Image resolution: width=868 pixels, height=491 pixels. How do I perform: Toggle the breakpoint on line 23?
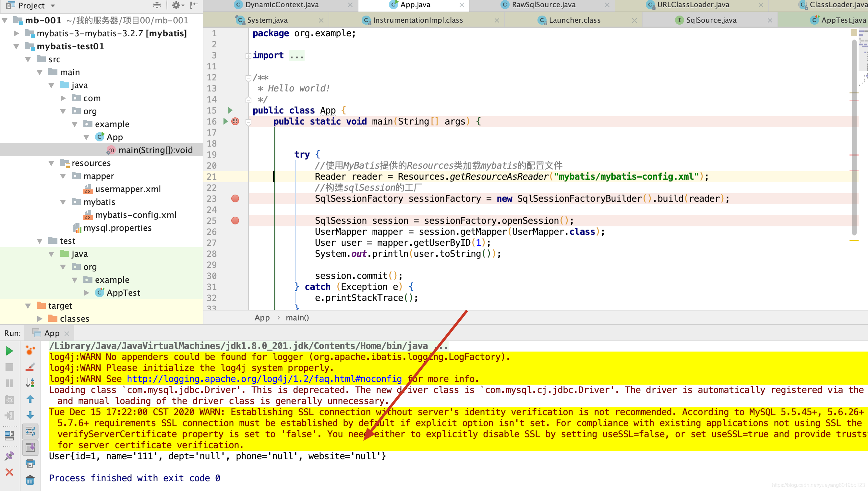click(x=235, y=198)
